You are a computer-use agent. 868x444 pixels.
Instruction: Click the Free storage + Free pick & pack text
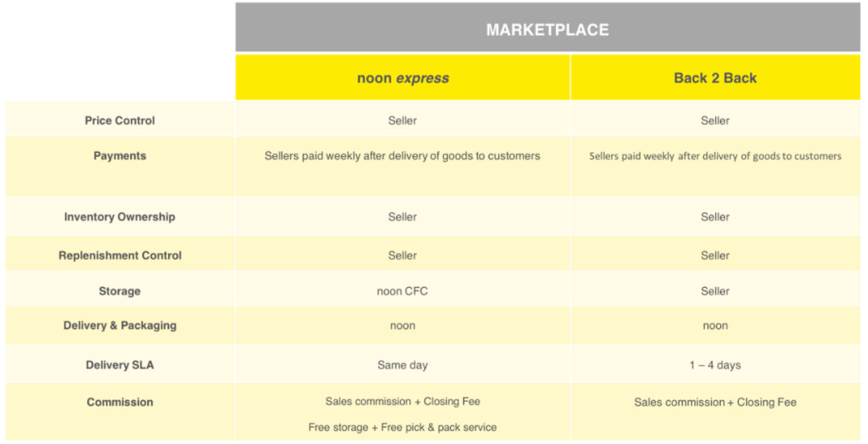403,427
